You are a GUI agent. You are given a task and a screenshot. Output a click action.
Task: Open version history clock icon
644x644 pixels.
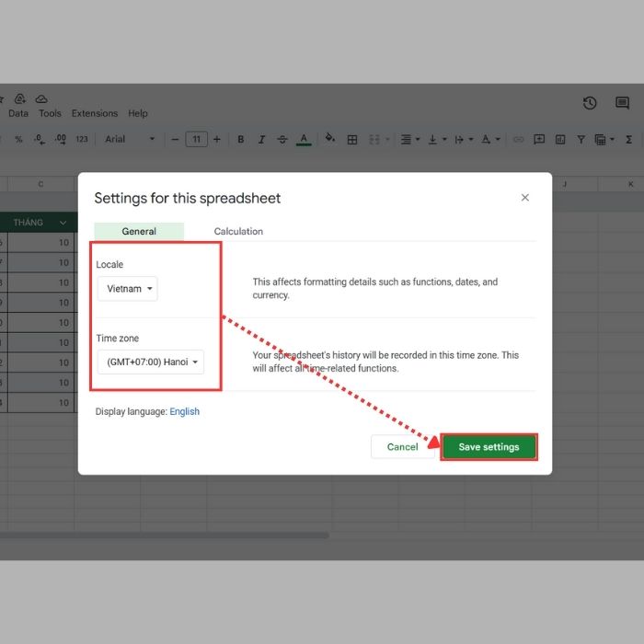click(x=590, y=103)
